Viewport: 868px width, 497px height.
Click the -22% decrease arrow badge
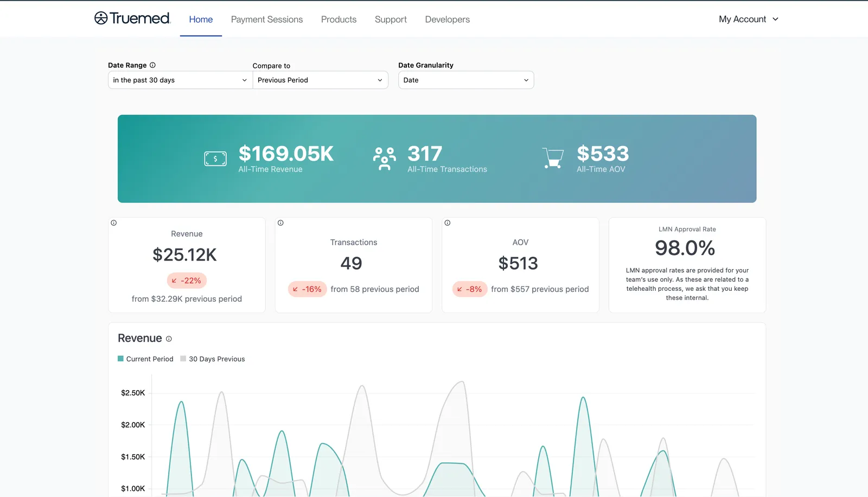(x=187, y=281)
